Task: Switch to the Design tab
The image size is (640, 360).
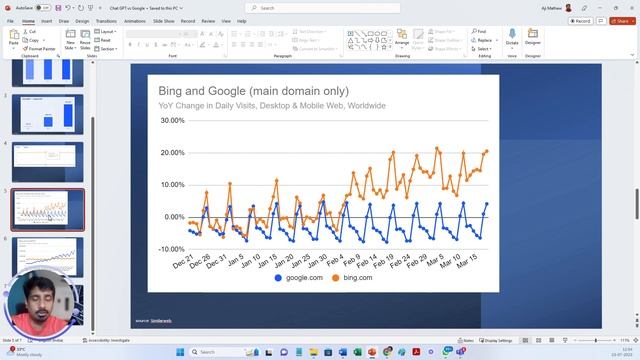Action: [x=82, y=21]
